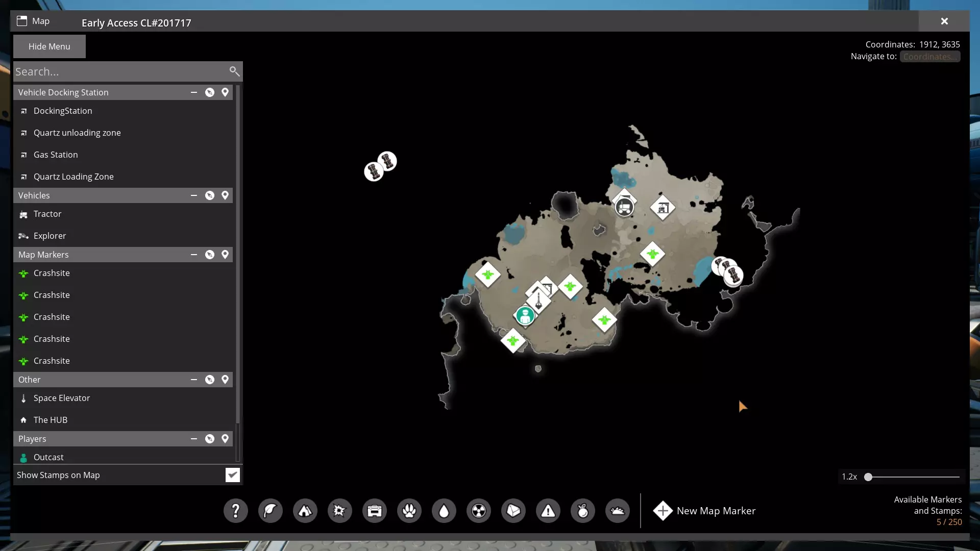Select the crate stamp
The image size is (980, 551).
click(x=374, y=511)
